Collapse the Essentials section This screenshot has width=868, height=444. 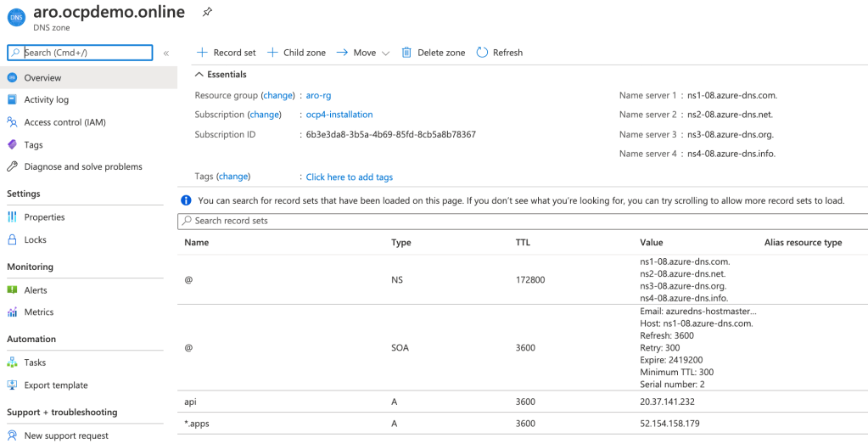coord(200,75)
